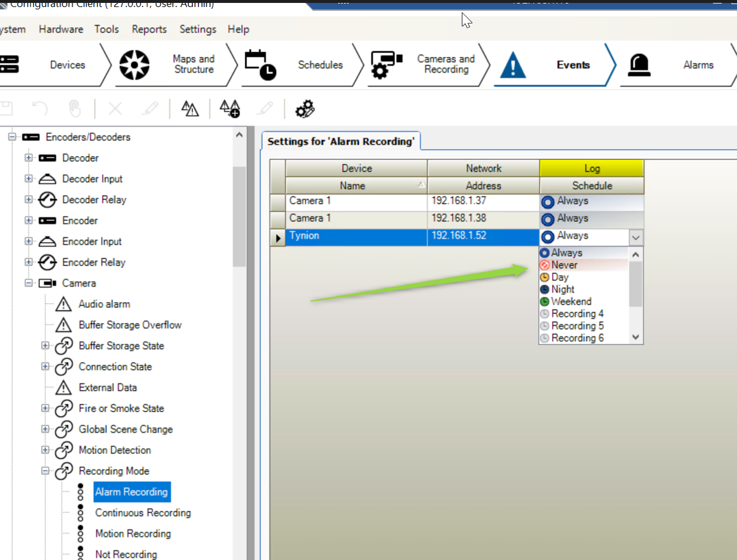The image size is (737, 560).
Task: Open the Reports menu
Action: point(149,29)
